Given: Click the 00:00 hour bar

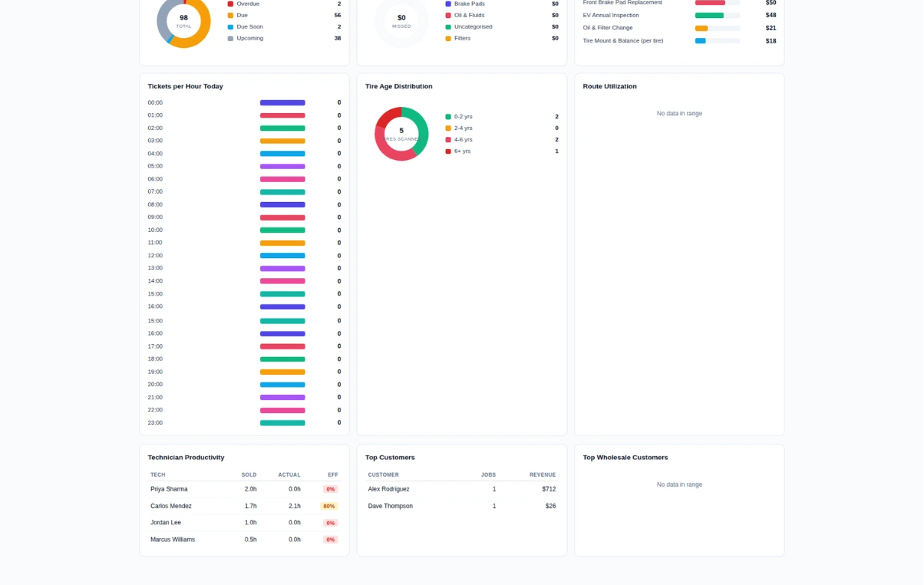Looking at the screenshot, I should click(283, 102).
